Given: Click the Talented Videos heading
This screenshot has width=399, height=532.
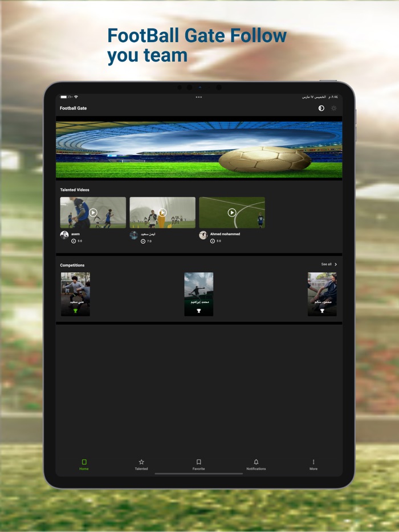Looking at the screenshot, I should point(75,190).
